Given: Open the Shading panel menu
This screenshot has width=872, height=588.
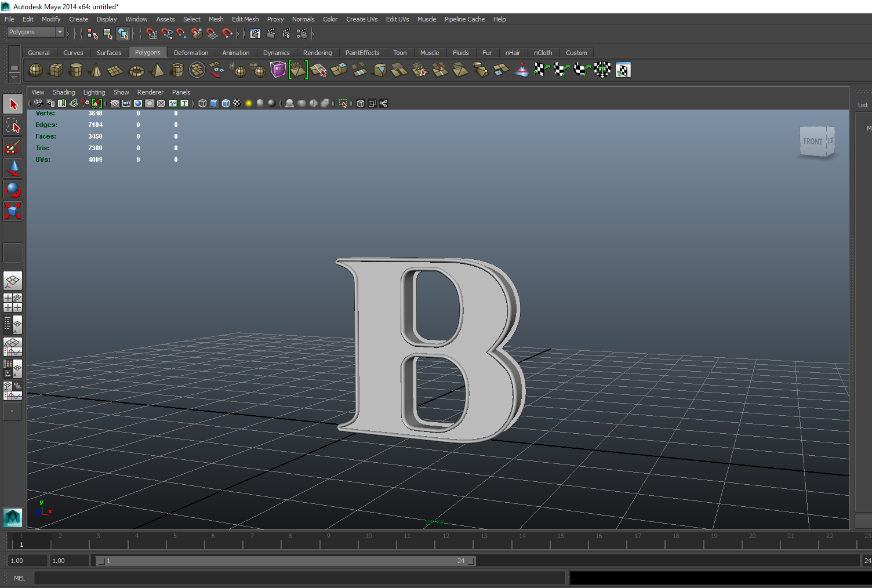Looking at the screenshot, I should [64, 92].
